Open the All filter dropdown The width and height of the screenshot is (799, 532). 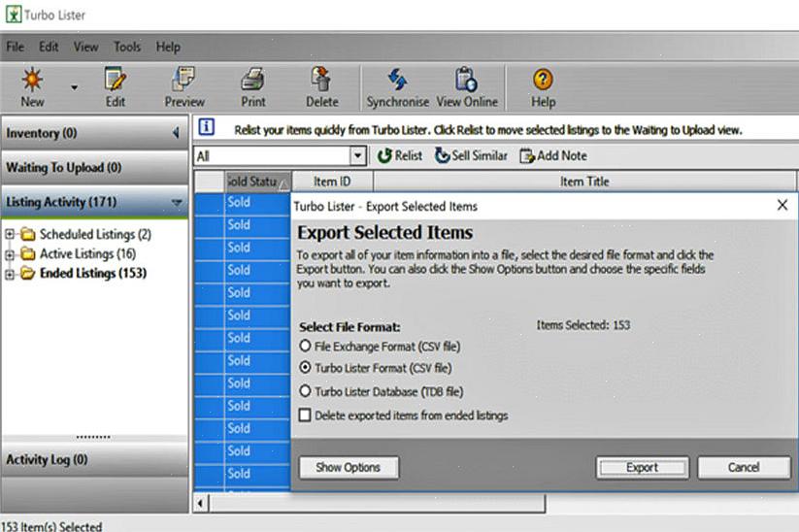tap(357, 156)
